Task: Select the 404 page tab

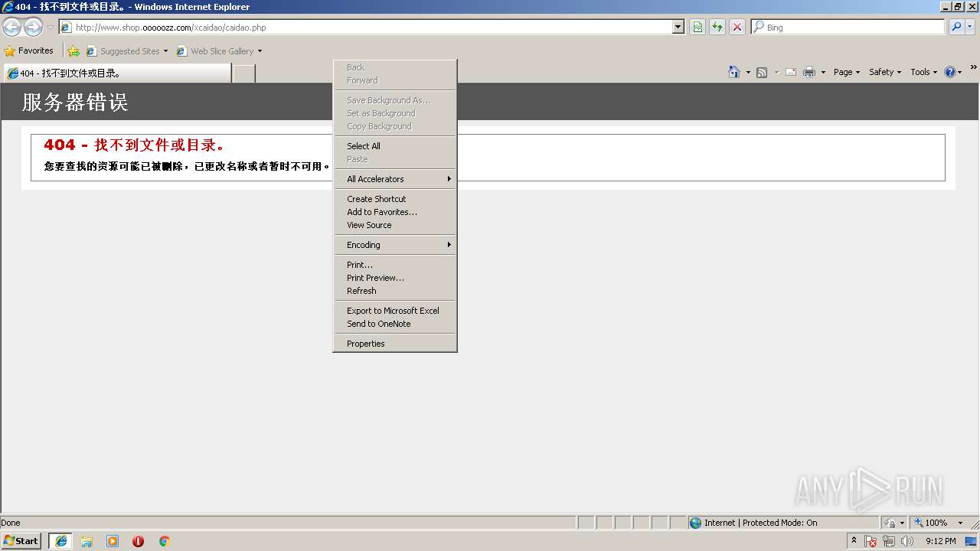Action: pos(117,73)
